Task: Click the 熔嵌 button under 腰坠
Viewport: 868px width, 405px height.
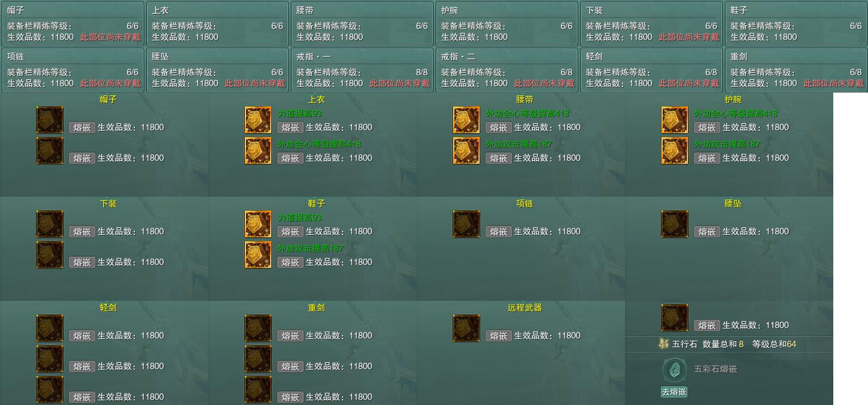Action: pyautogui.click(x=707, y=231)
